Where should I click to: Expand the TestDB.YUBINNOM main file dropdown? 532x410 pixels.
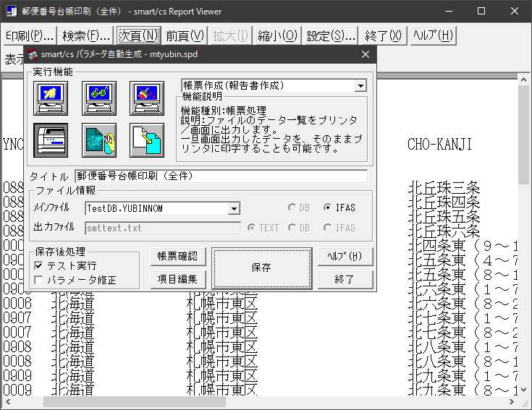pyautogui.click(x=233, y=209)
